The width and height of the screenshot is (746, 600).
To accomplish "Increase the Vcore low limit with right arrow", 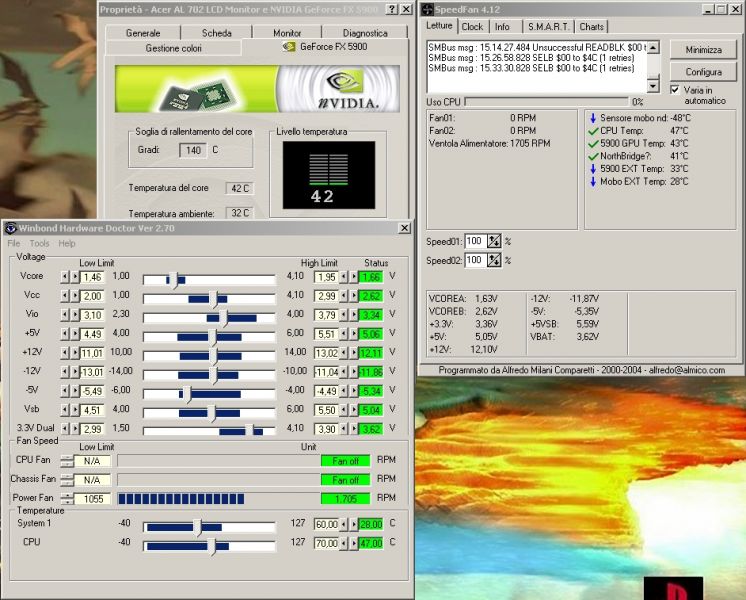I will 75,276.
